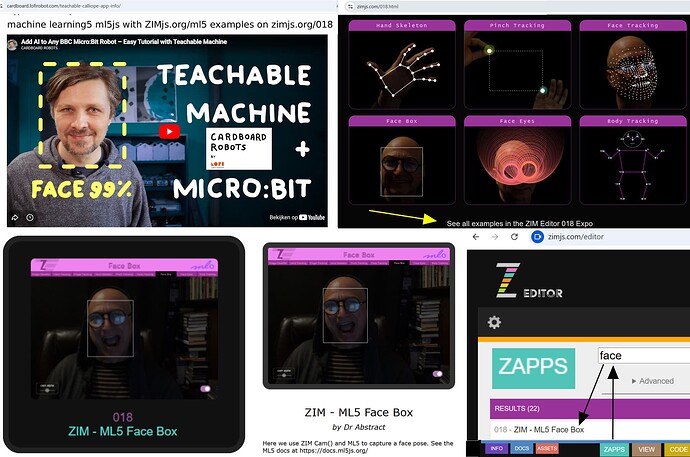This screenshot has width=690, height=457.
Task: Open the https://docs.ml5js.org/ link
Action: tap(333, 450)
